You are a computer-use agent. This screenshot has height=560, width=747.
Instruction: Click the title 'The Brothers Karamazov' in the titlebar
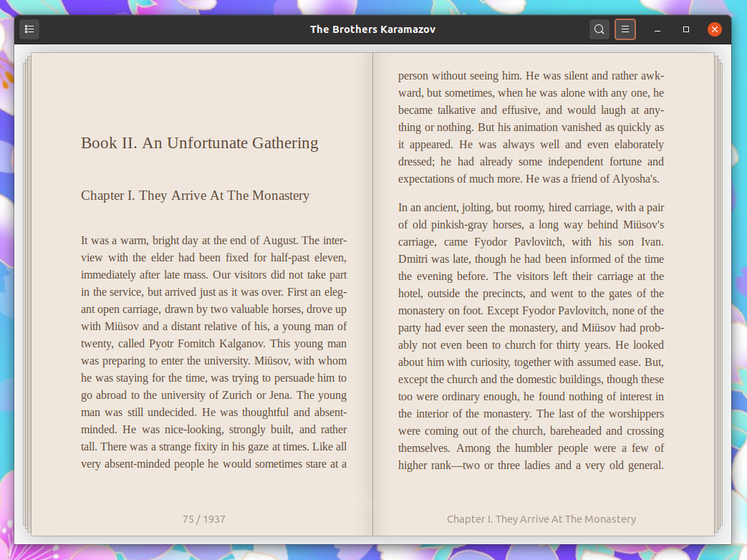[x=372, y=29]
